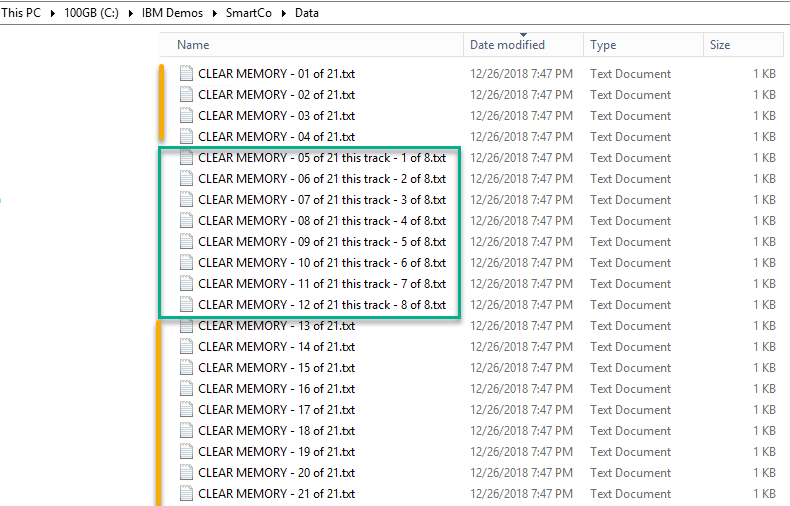The width and height of the screenshot is (790, 506).
Task: Click the file icon for CLEAR MEMORY - 04 of 21.txt
Action: click(x=186, y=137)
